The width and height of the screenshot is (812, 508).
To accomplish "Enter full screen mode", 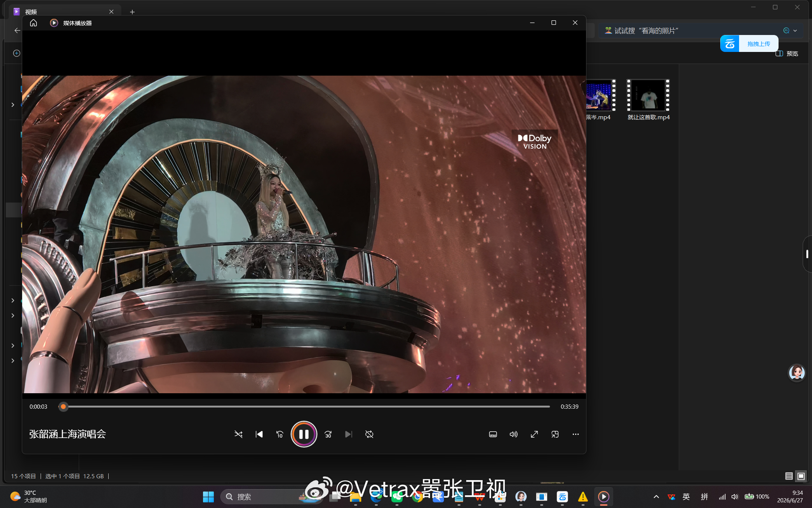I will [x=534, y=434].
